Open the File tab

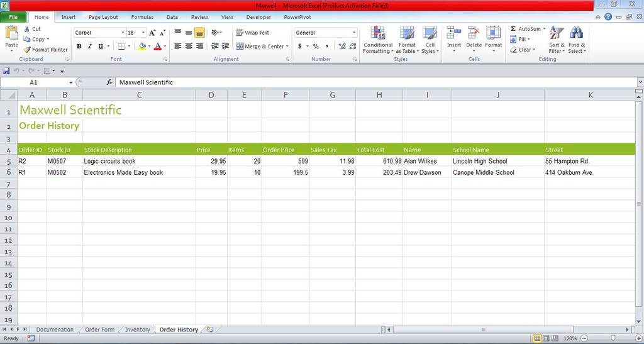click(x=13, y=17)
